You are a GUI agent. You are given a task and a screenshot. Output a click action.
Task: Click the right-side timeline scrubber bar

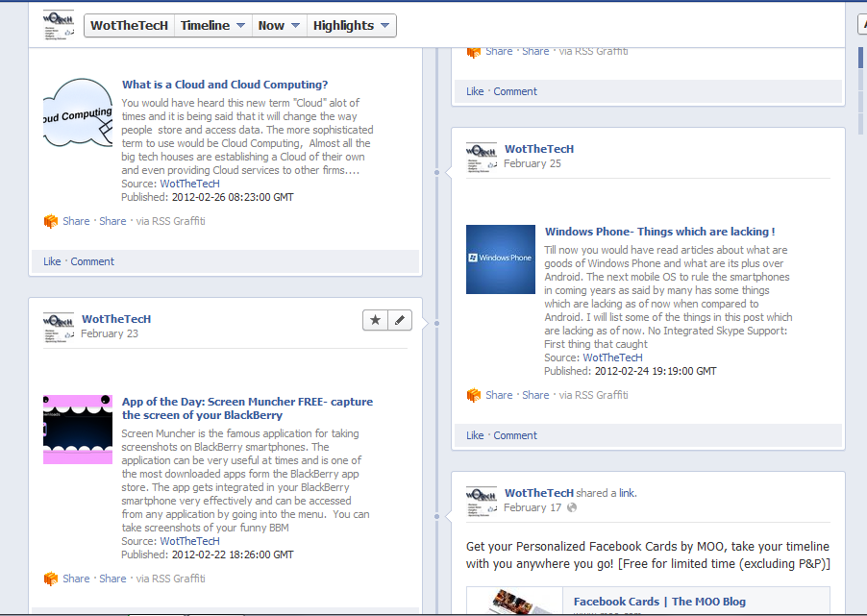pyautogui.click(x=860, y=90)
